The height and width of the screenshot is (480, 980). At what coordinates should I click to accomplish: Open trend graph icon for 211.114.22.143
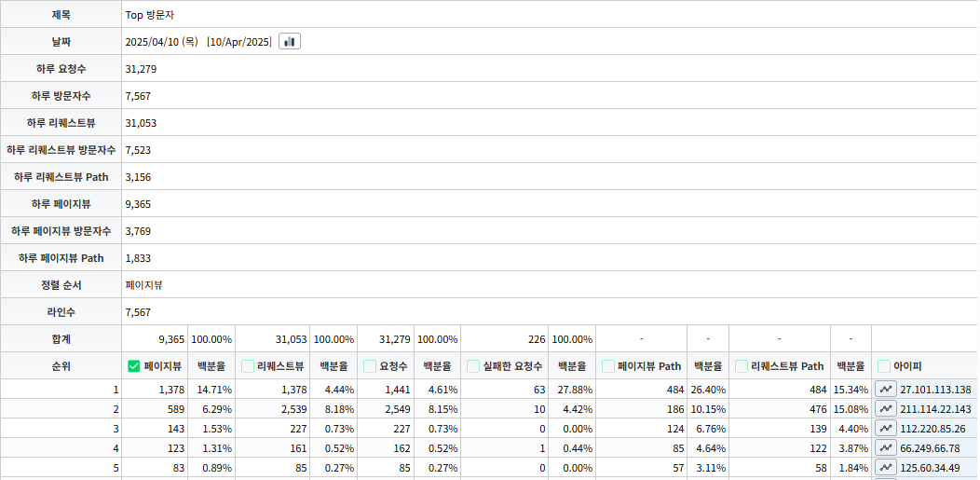point(886,409)
